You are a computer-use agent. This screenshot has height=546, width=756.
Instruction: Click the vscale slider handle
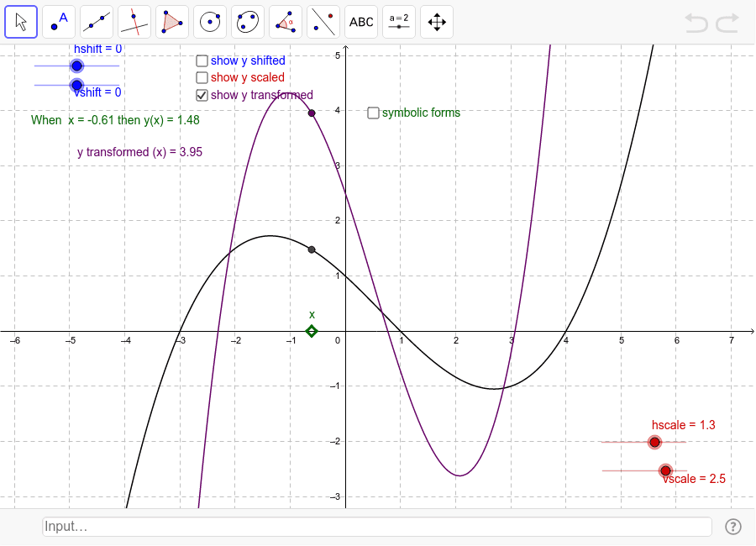click(x=666, y=470)
